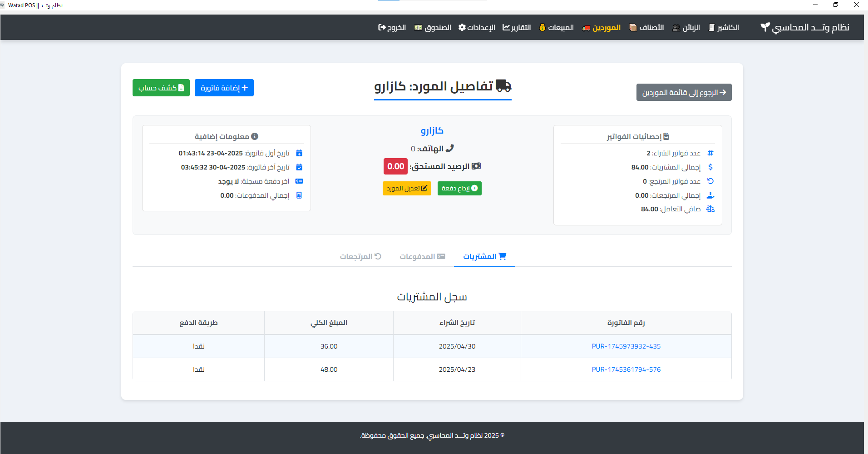
Task: Click the 2025/04/30 purchase date cell
Action: (457, 346)
